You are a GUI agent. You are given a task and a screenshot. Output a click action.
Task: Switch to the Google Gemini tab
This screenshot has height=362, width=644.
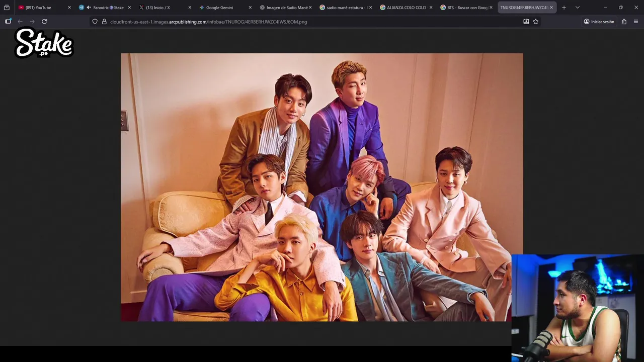tap(225, 8)
